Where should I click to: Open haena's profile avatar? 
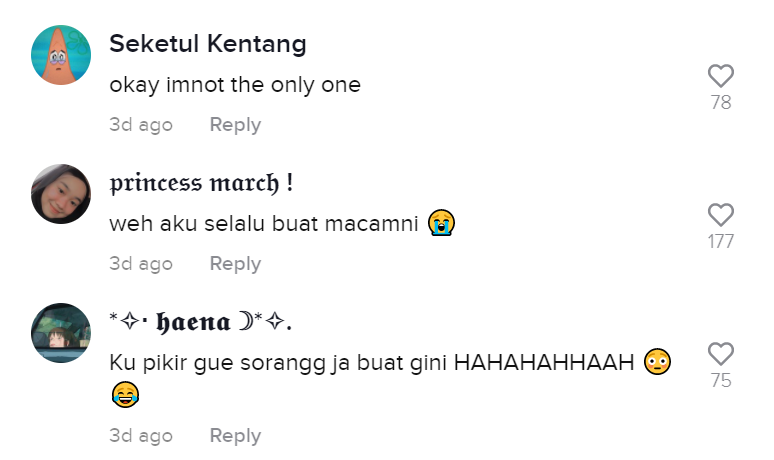pos(61,333)
